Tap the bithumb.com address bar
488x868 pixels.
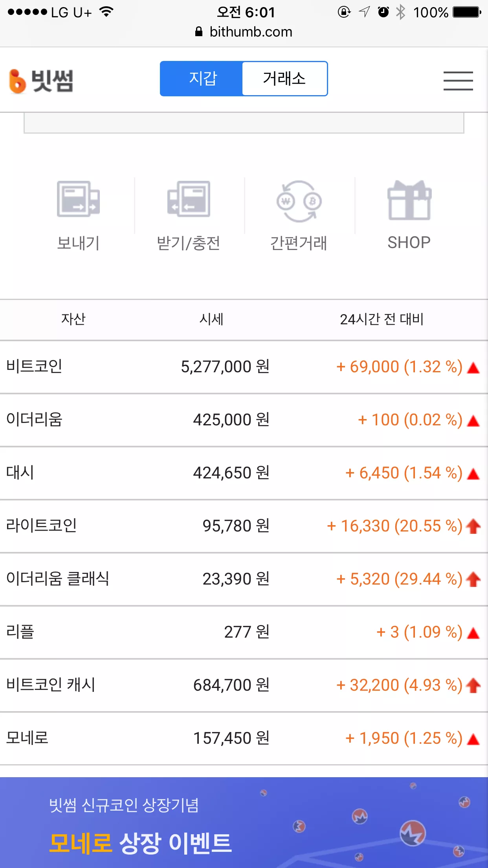[x=244, y=32]
